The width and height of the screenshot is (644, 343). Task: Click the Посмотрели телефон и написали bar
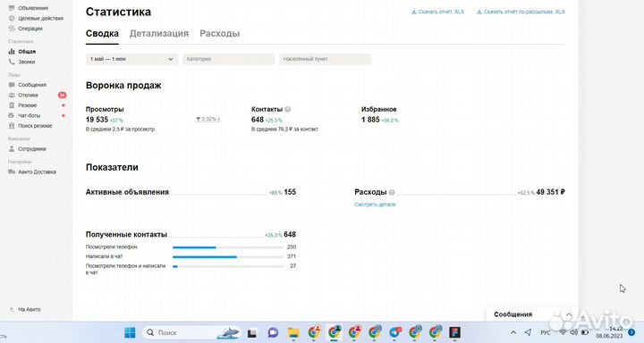[x=228, y=266]
